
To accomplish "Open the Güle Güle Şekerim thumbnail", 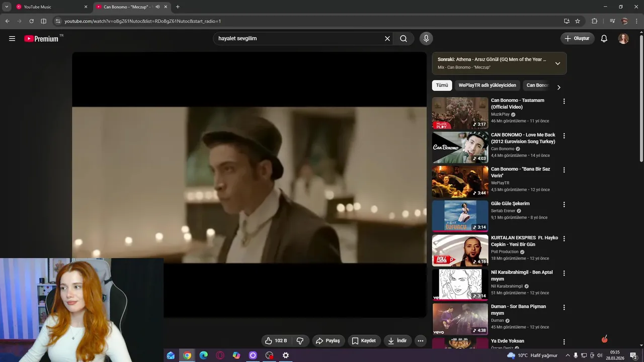I will (460, 216).
